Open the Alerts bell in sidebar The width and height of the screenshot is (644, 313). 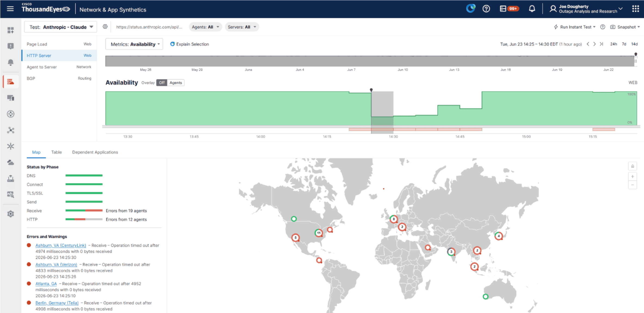point(11,62)
